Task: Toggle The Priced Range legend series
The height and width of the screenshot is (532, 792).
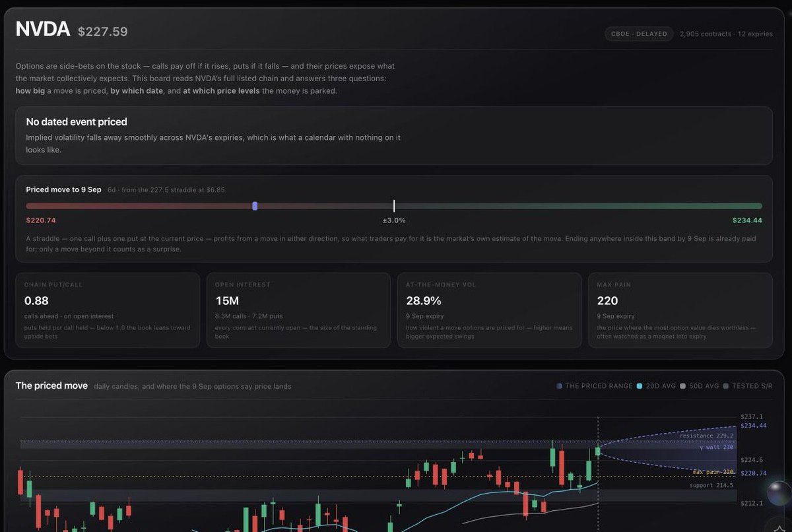Action: (594, 386)
